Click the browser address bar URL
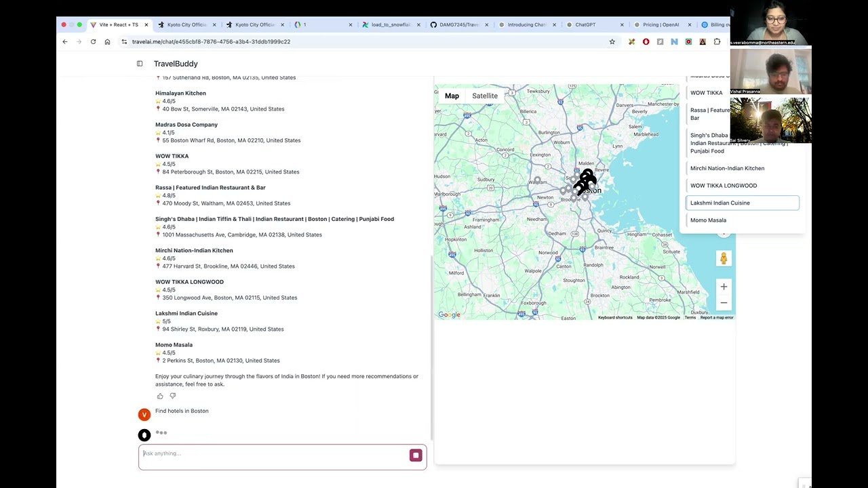 [211, 41]
